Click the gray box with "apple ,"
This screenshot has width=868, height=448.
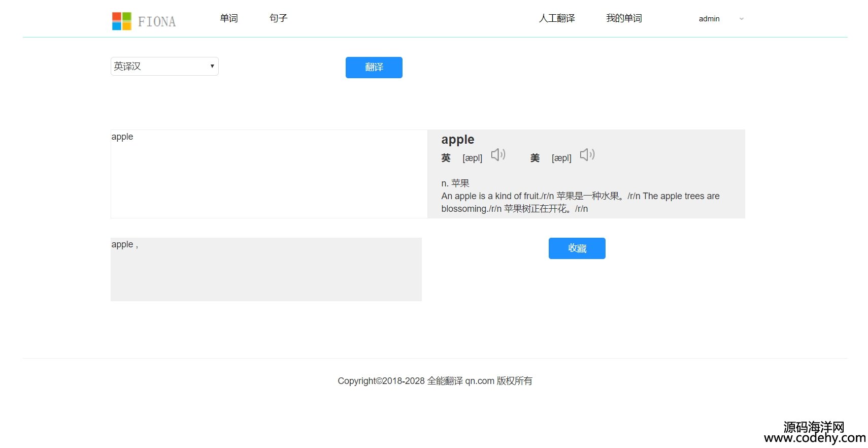click(x=266, y=269)
